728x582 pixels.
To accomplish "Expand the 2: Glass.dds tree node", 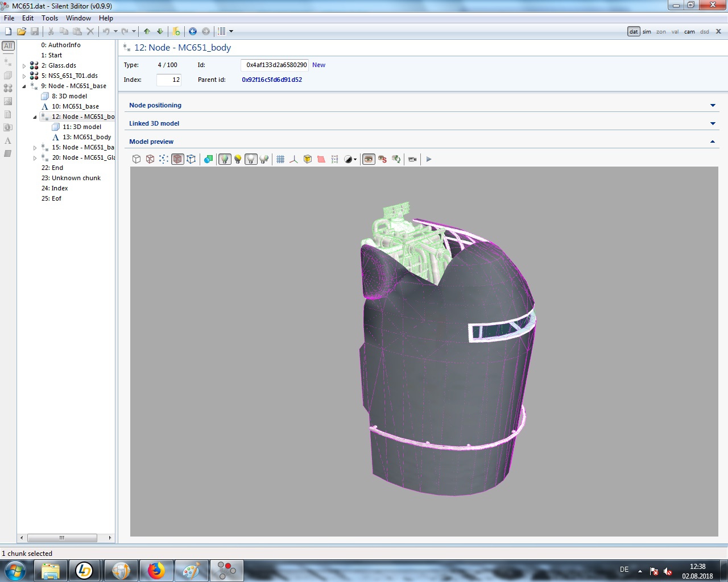I will tap(24, 66).
